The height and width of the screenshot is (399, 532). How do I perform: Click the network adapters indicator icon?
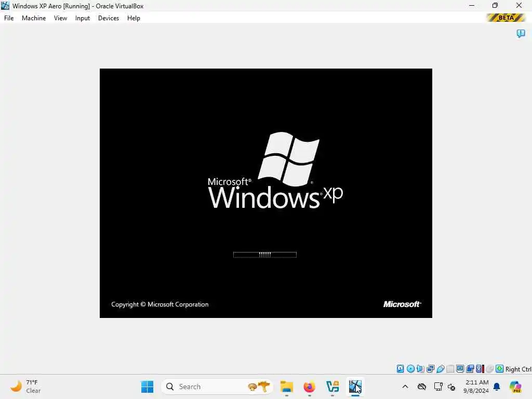431,369
